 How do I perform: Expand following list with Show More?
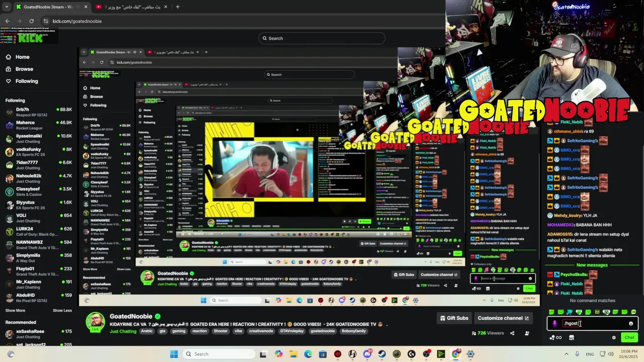point(15,311)
